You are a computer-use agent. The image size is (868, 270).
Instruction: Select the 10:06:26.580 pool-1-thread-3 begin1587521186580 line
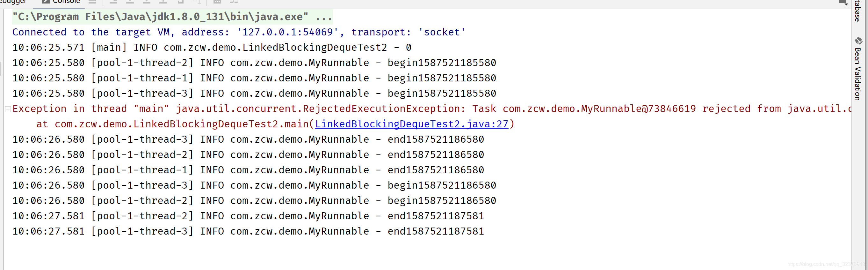coord(254,186)
